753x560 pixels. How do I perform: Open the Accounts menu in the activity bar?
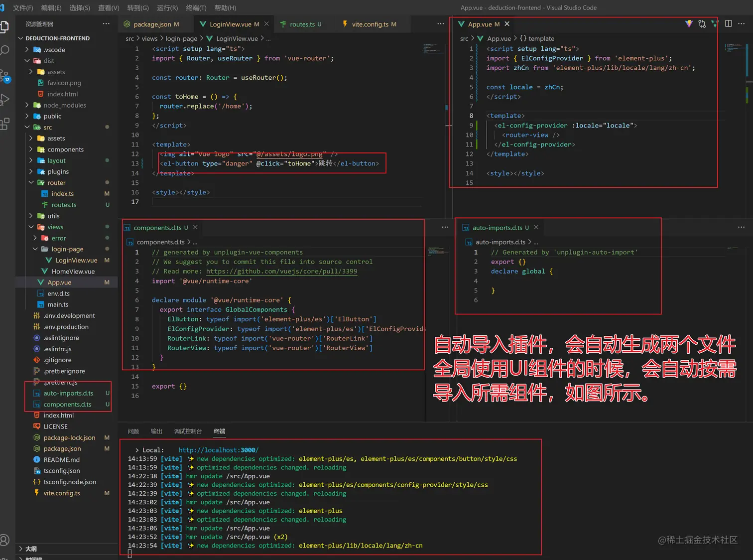click(x=4, y=540)
